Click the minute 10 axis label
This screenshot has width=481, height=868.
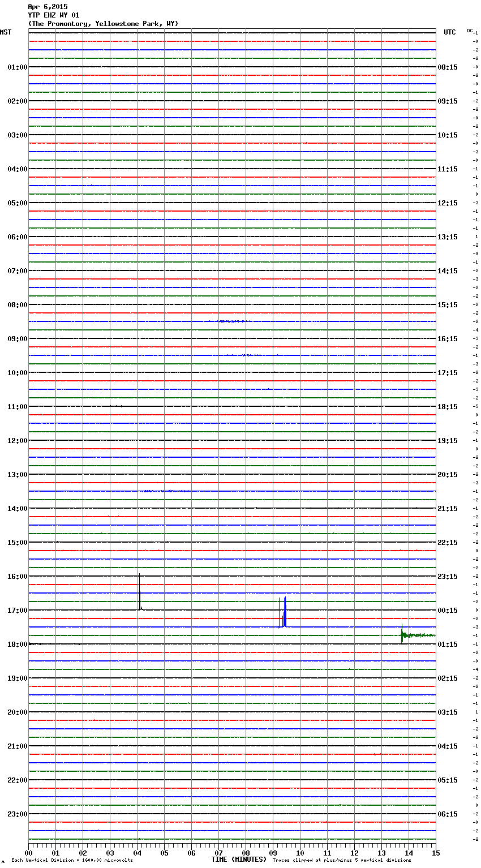point(300,853)
